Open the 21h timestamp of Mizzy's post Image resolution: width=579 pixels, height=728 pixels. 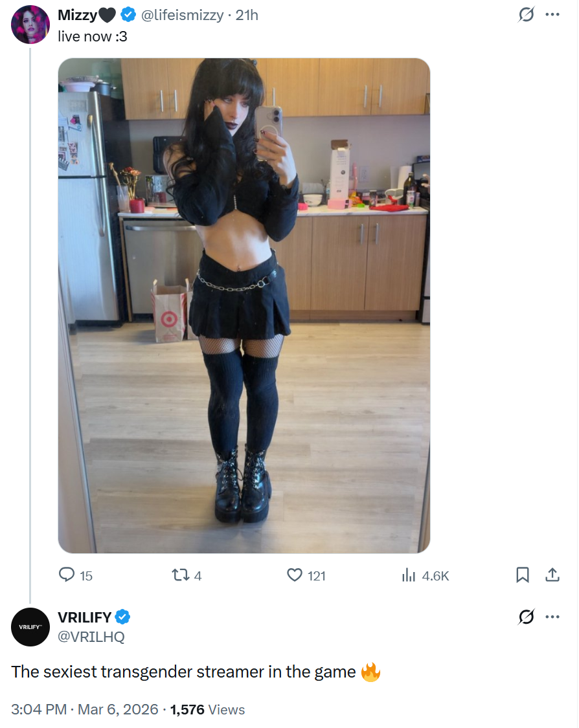[x=247, y=16]
